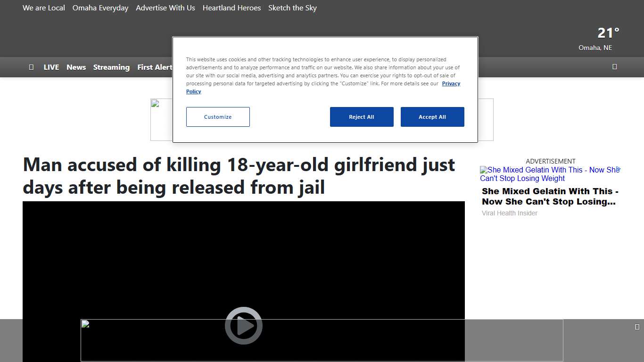
Task: Reject All cookies
Action: pyautogui.click(x=362, y=116)
